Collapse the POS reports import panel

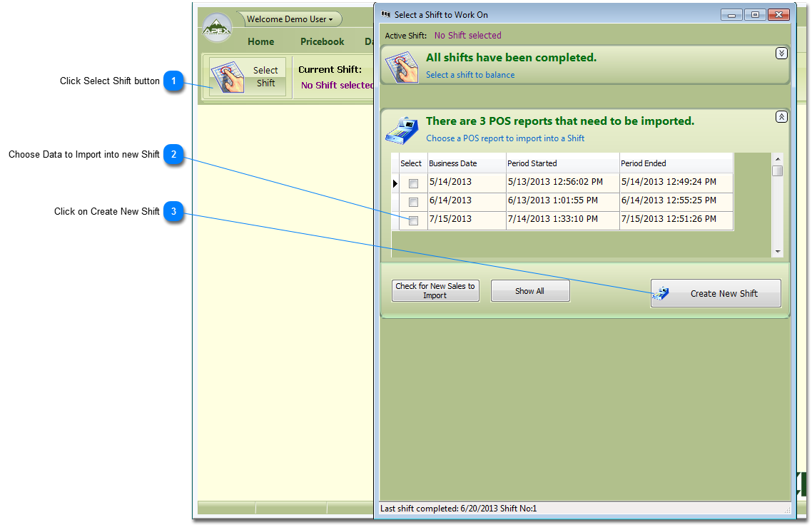tap(781, 117)
